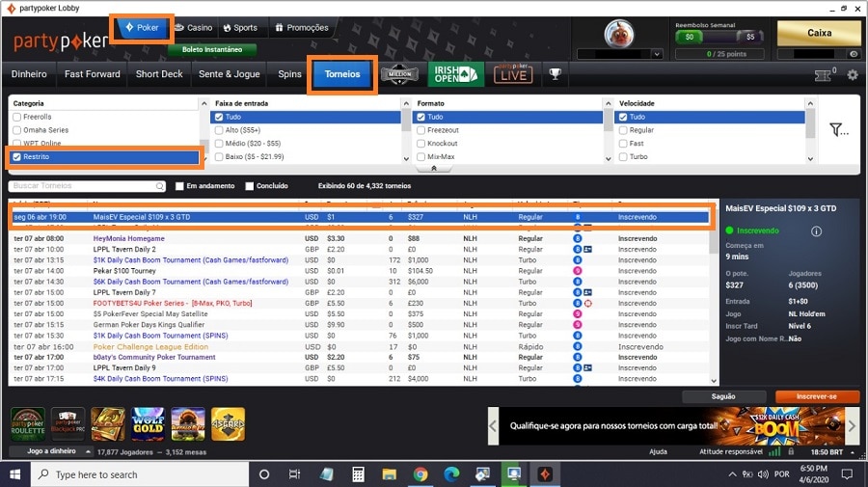Show previous promotional banner
Screen dimensions: 868x487
(x=493, y=426)
